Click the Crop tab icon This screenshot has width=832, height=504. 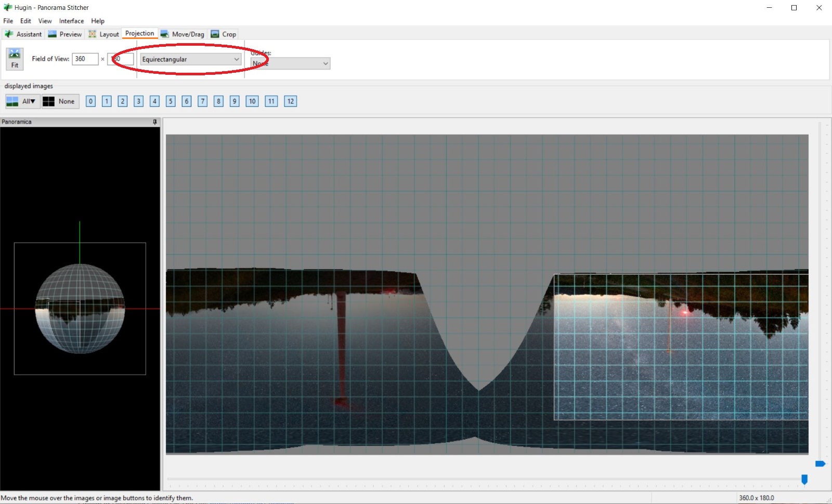pyautogui.click(x=215, y=34)
